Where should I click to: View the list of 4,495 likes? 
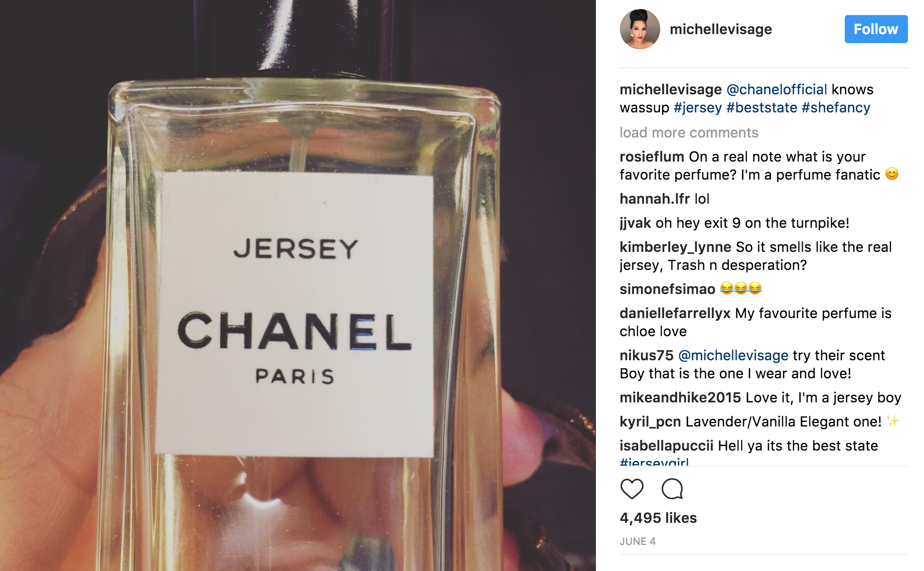tap(658, 518)
